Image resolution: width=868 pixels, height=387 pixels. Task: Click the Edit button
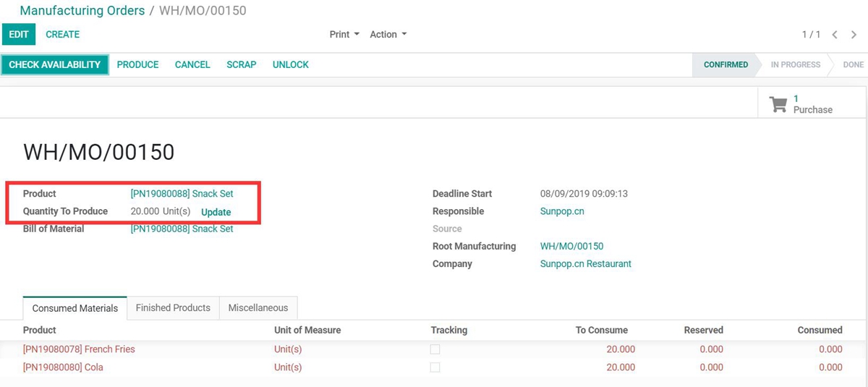(19, 35)
